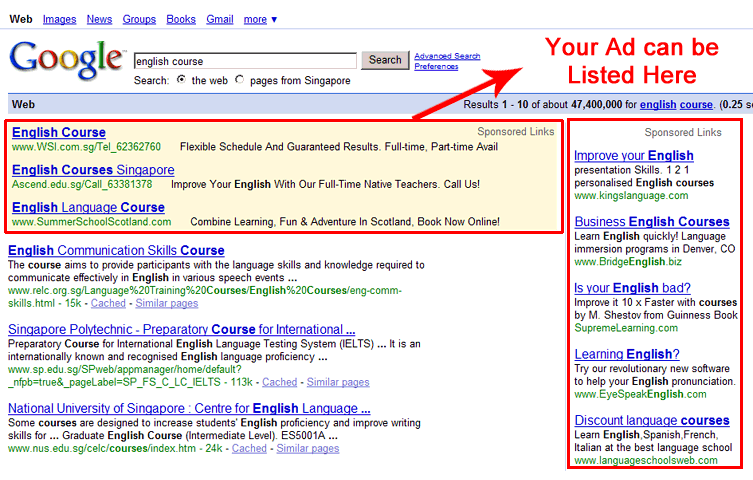Open Cached link for relc.org.sg result
This screenshot has width=753, height=480.
point(108,303)
